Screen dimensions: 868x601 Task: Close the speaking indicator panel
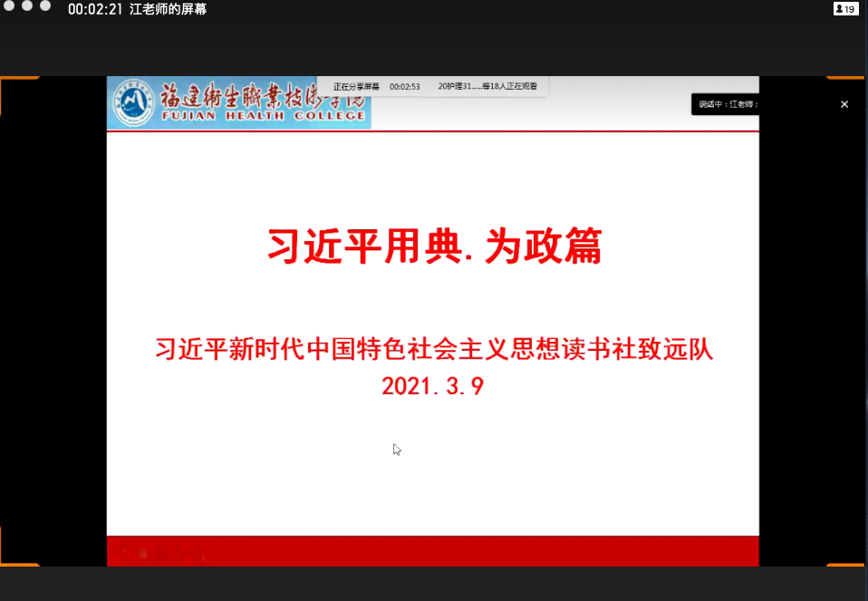(x=844, y=104)
